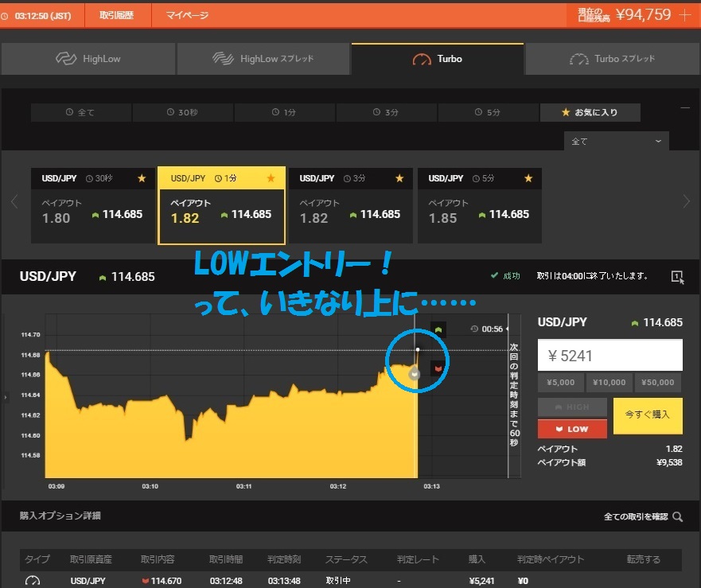Expand the left side panel arrow
This screenshot has height=588, width=701.
point(6,396)
